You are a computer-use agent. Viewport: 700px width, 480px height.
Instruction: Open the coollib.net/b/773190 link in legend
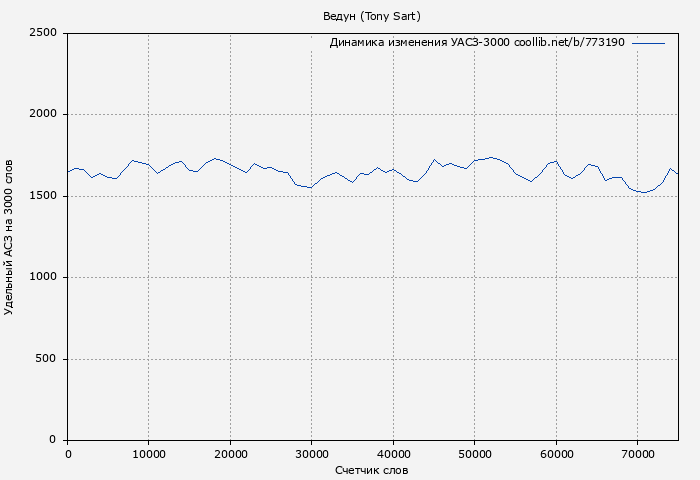pyautogui.click(x=569, y=43)
